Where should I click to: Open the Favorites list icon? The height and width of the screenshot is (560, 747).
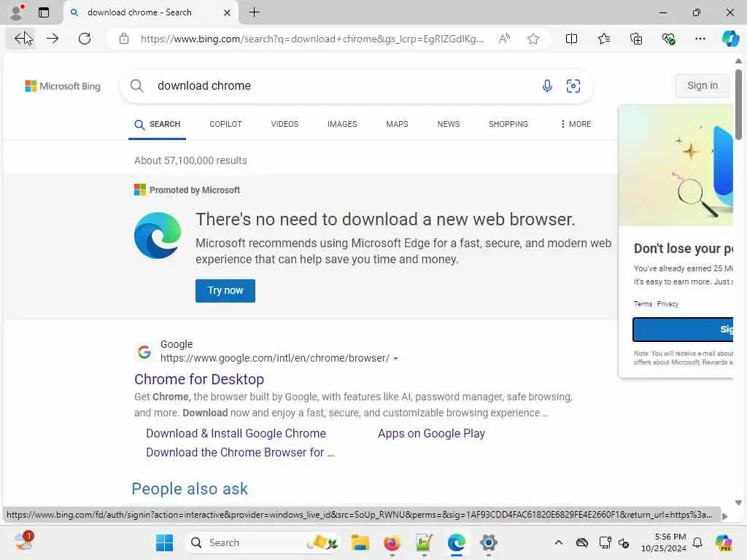point(603,39)
